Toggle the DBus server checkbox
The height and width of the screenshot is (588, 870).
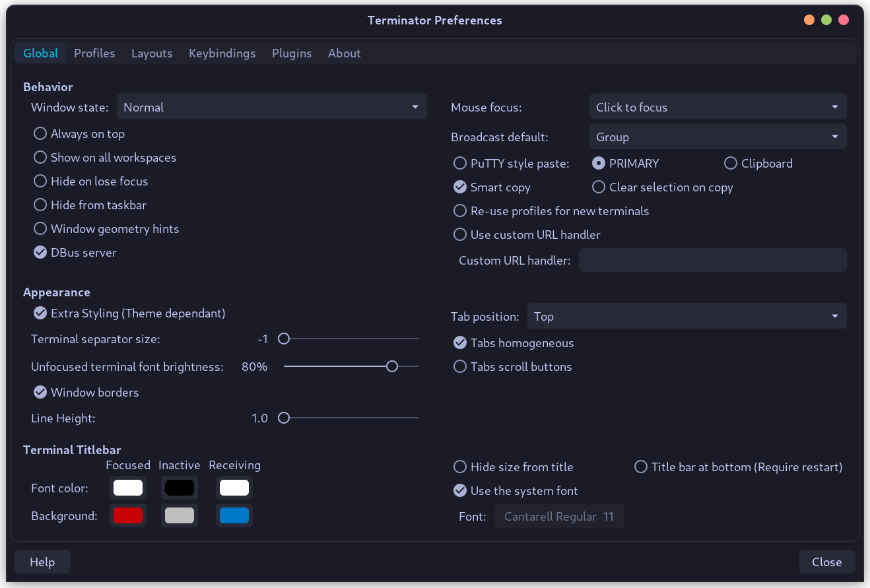(x=40, y=253)
